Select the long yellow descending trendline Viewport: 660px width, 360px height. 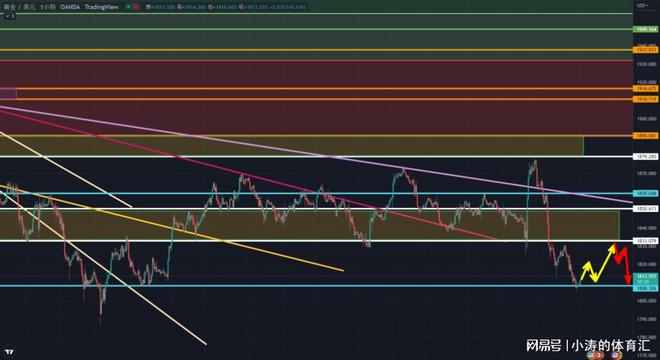click(172, 228)
